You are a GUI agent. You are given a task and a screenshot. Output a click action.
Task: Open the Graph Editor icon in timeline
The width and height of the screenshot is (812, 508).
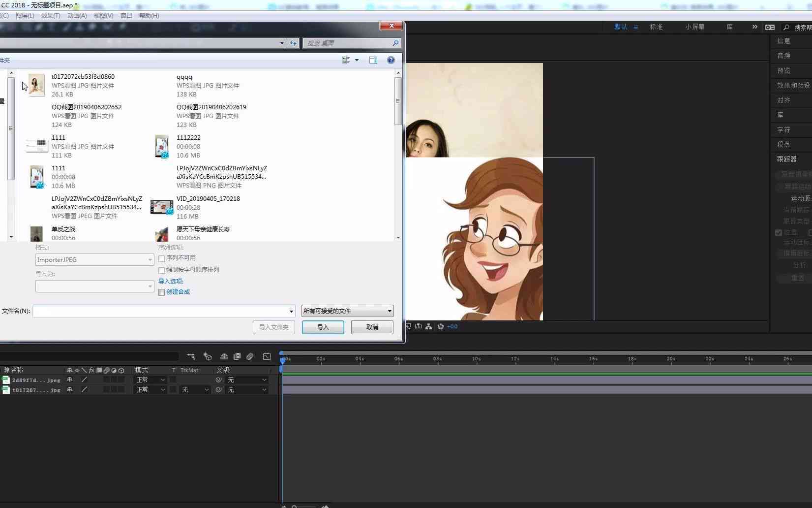[x=267, y=356]
